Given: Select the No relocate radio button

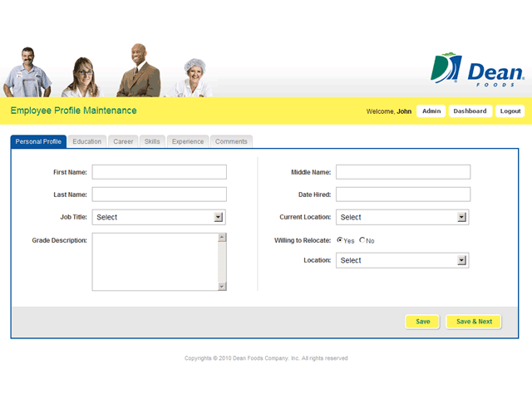Looking at the screenshot, I should pyautogui.click(x=362, y=240).
